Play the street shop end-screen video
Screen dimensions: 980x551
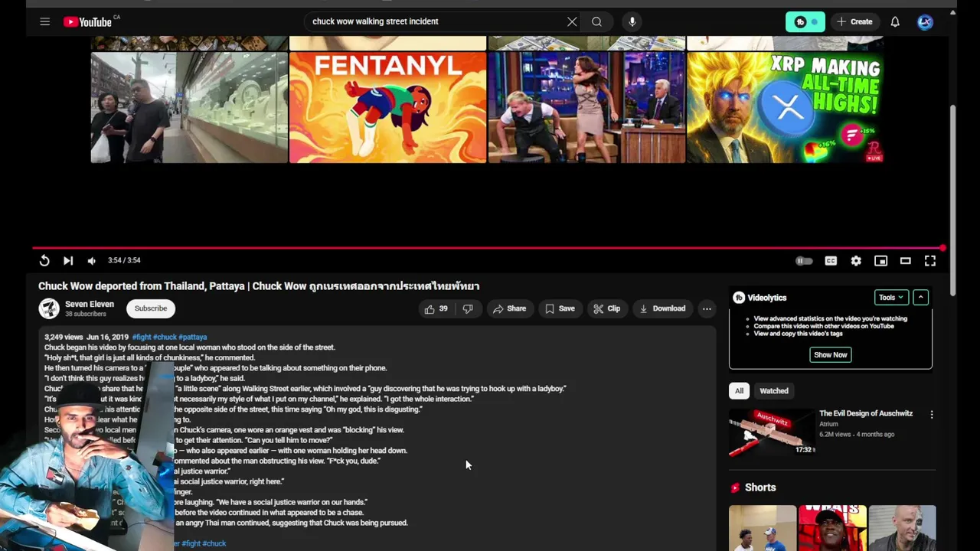click(189, 107)
